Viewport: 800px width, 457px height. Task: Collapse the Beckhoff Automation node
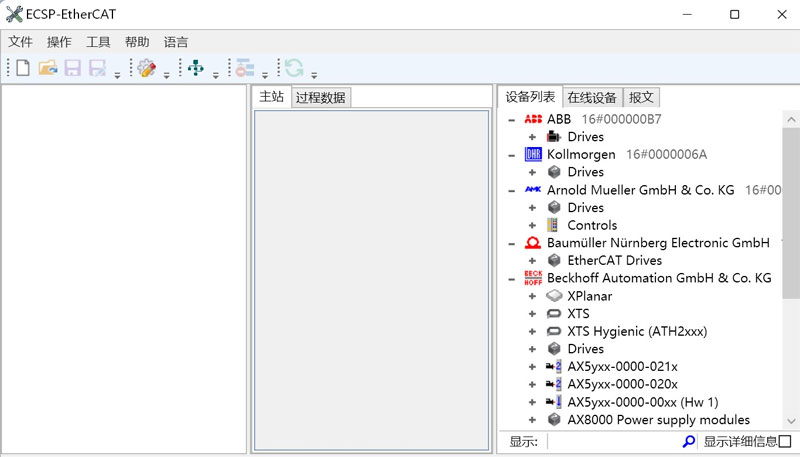pos(512,278)
